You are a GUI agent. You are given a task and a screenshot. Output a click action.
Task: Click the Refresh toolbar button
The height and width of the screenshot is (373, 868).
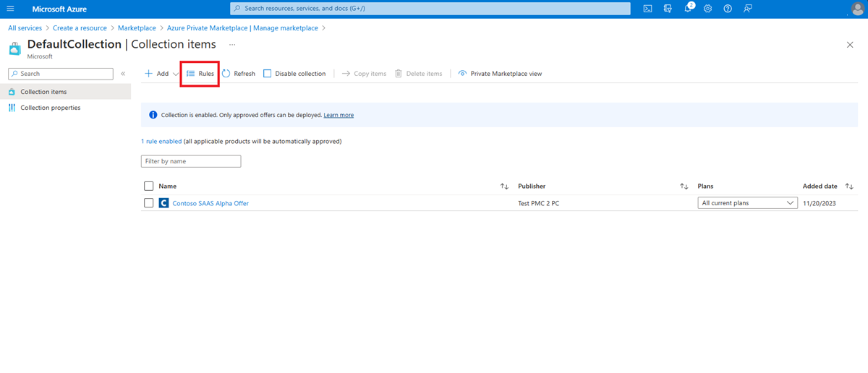pyautogui.click(x=239, y=74)
